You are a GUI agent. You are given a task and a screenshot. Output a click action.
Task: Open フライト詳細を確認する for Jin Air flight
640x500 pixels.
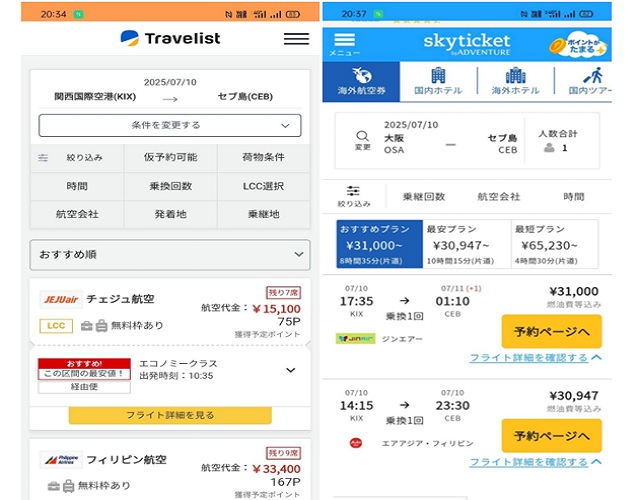tap(535, 358)
